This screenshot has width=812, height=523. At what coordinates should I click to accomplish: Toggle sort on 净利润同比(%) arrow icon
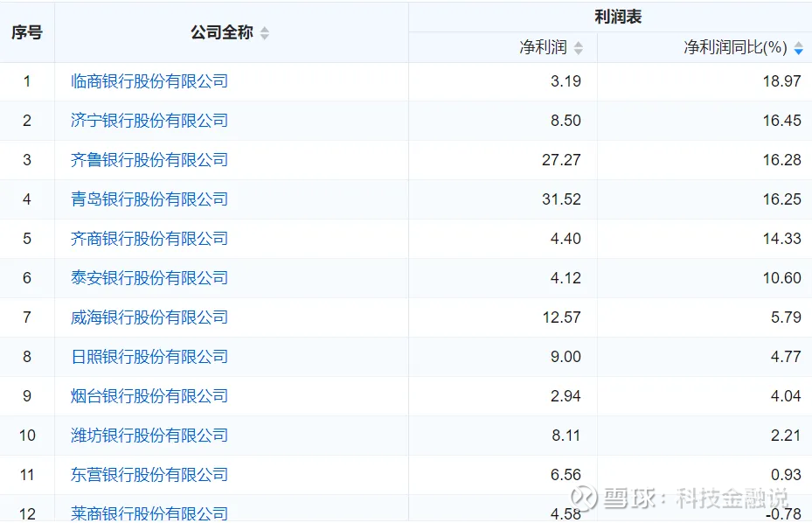pyautogui.click(x=799, y=48)
